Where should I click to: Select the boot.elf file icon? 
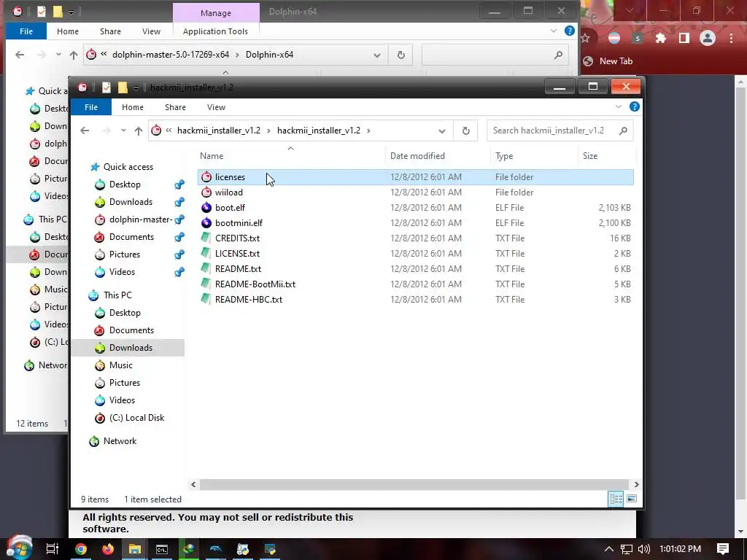[x=206, y=208]
